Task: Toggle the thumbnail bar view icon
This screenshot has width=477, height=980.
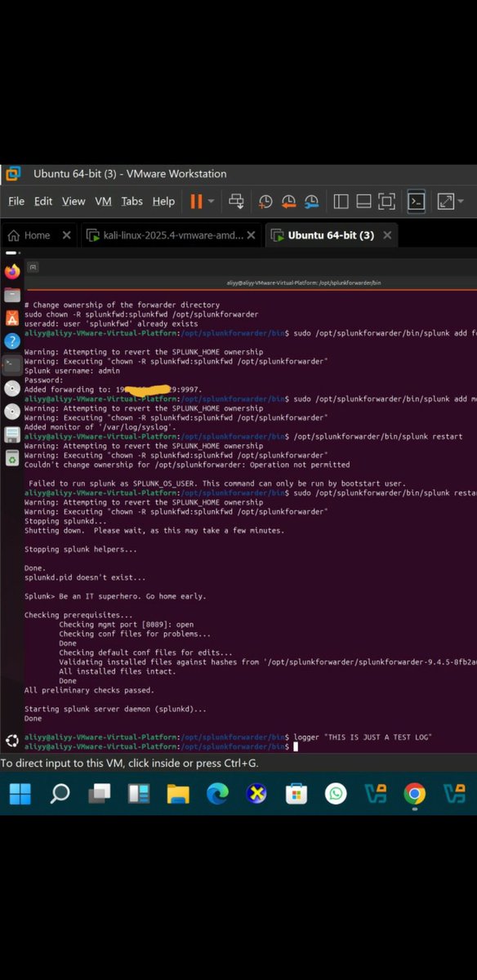Action: 364,201
